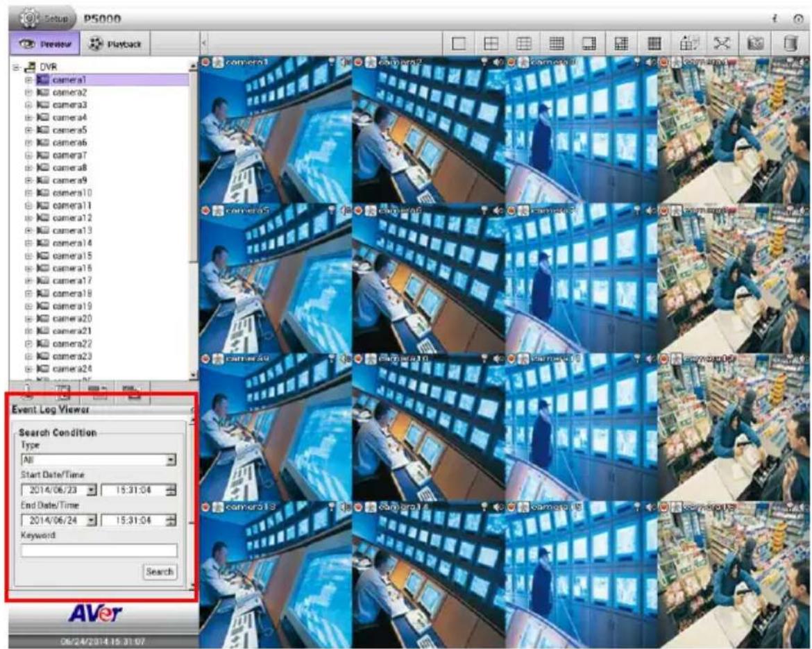Choose the densest dark grid layout

point(654,44)
